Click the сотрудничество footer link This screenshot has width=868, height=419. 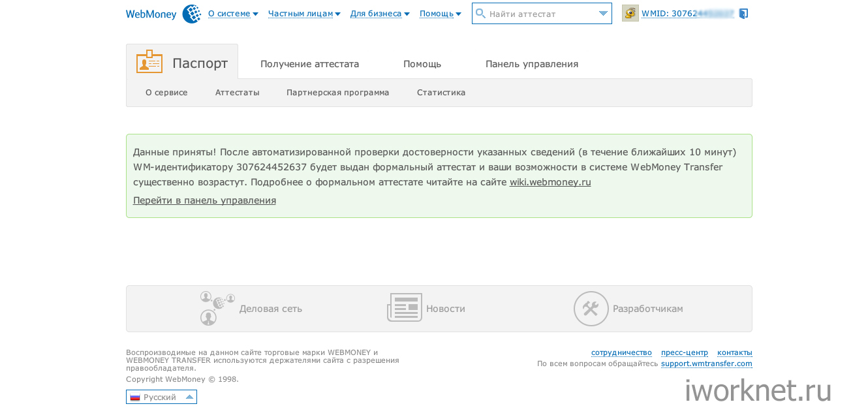click(621, 352)
